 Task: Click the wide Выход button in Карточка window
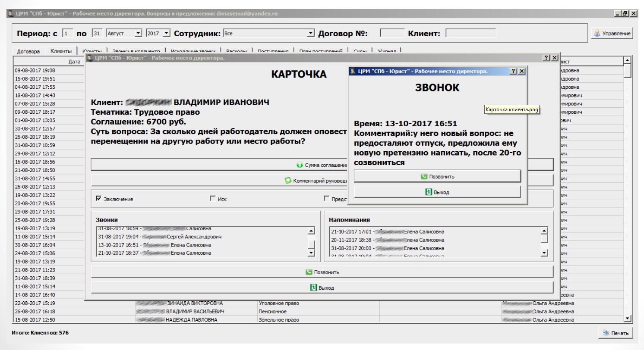[x=322, y=287]
